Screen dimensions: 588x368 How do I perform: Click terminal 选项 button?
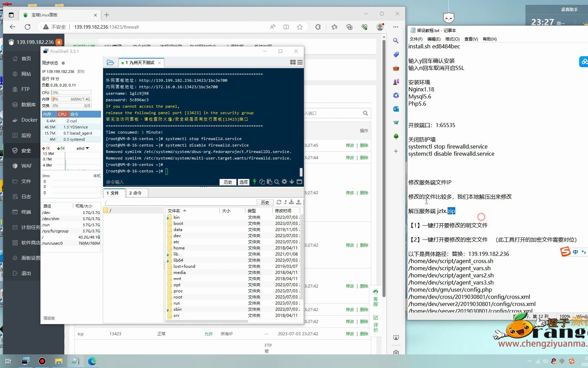[x=244, y=182]
